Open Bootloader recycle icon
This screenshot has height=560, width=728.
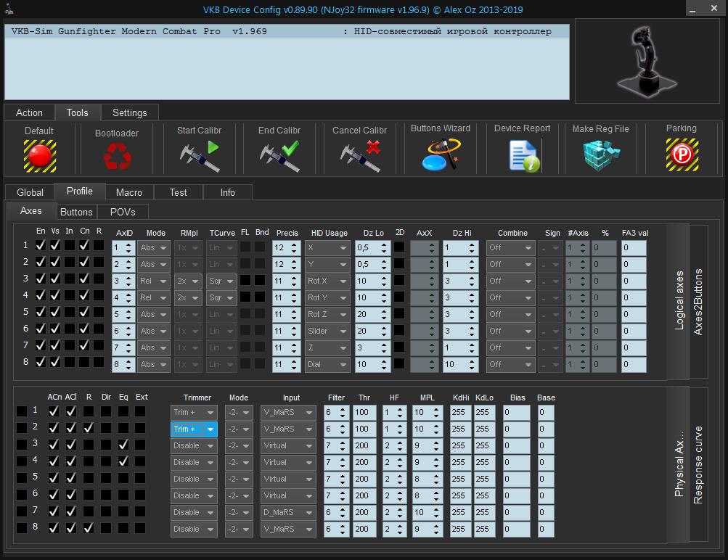coord(117,157)
